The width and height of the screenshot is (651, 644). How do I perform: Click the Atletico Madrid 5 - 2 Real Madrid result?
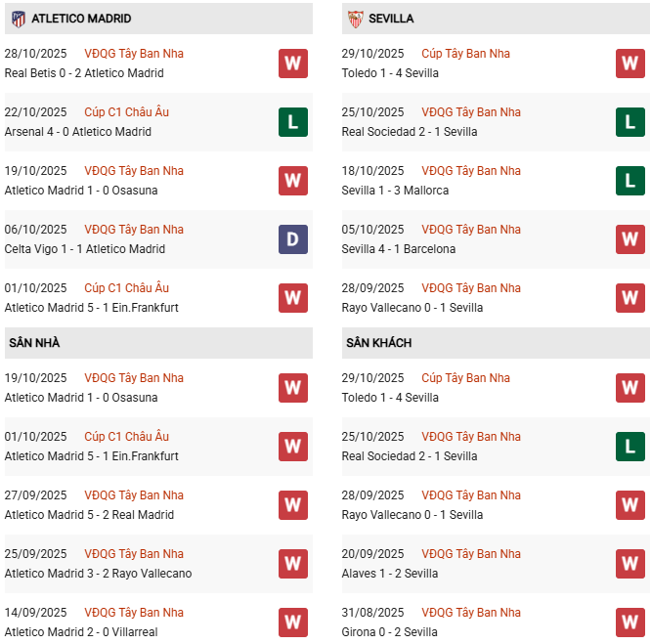coord(89,515)
